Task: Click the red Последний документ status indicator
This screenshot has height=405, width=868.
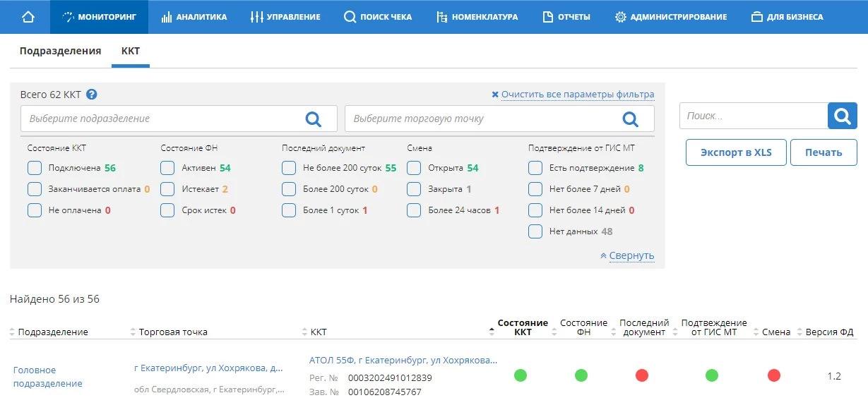Action: (642, 375)
